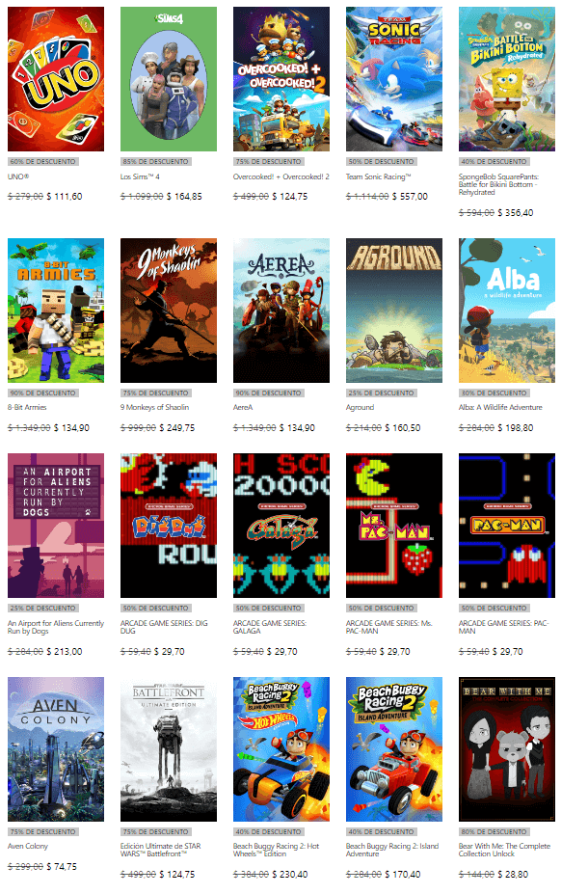Select Bear With Me Complete Collection cover

pos(507,749)
